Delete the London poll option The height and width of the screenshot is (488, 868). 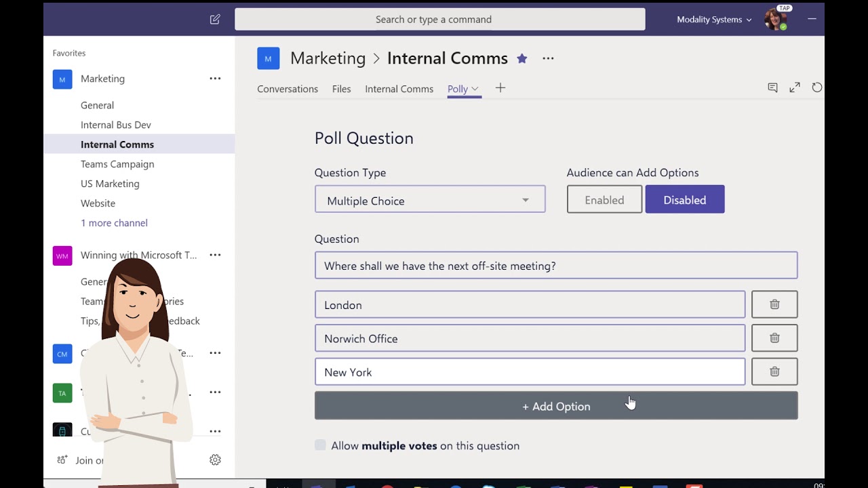(x=774, y=305)
